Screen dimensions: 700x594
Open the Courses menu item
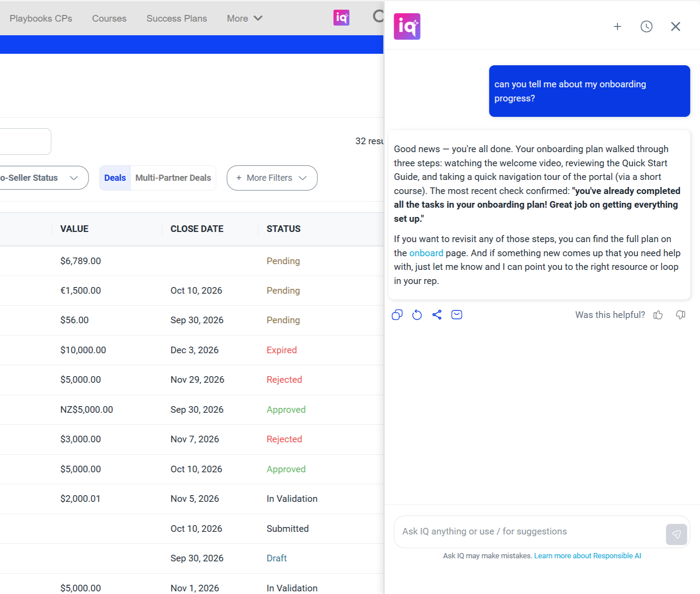point(109,19)
